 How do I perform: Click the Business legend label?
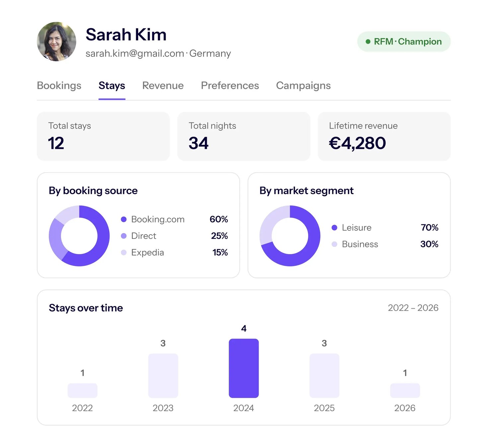click(360, 244)
